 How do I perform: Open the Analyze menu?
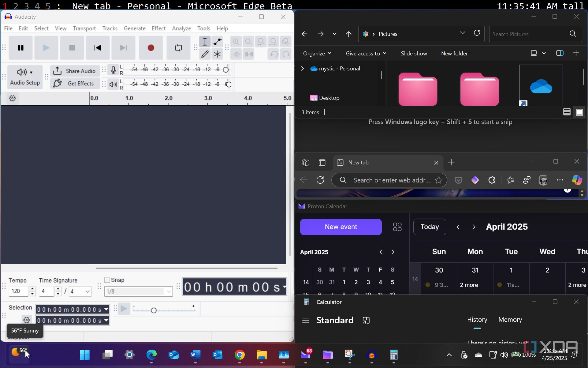point(181,28)
